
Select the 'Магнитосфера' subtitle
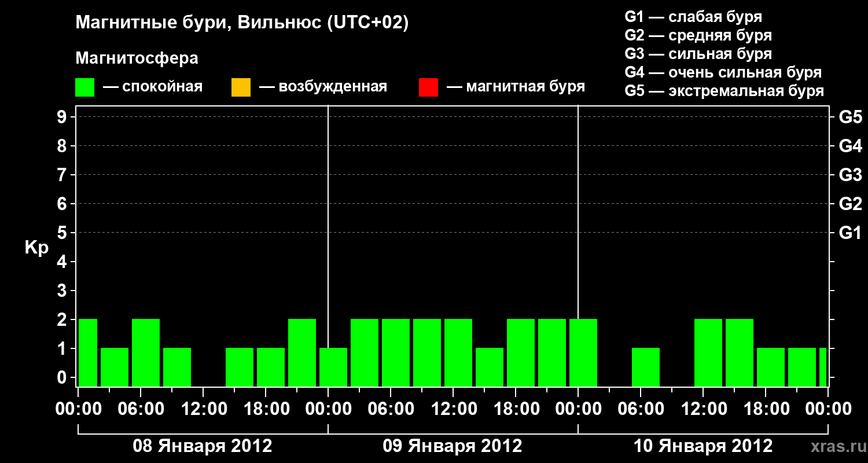pyautogui.click(x=137, y=58)
